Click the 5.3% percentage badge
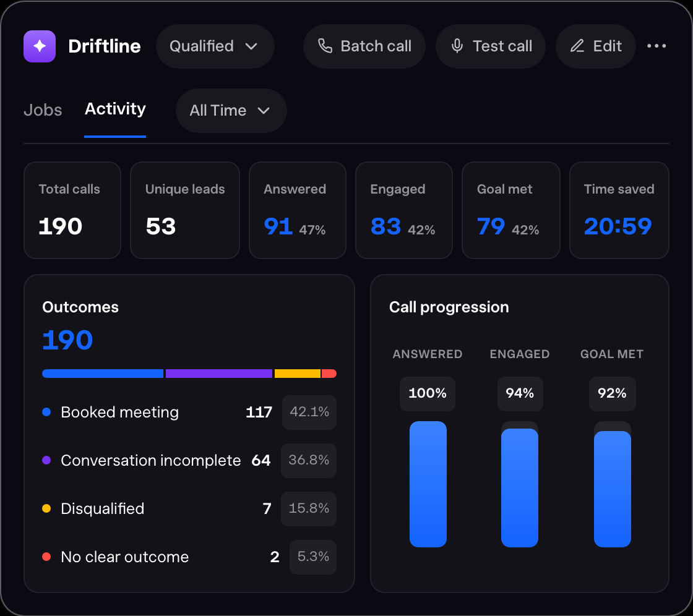 pos(313,557)
